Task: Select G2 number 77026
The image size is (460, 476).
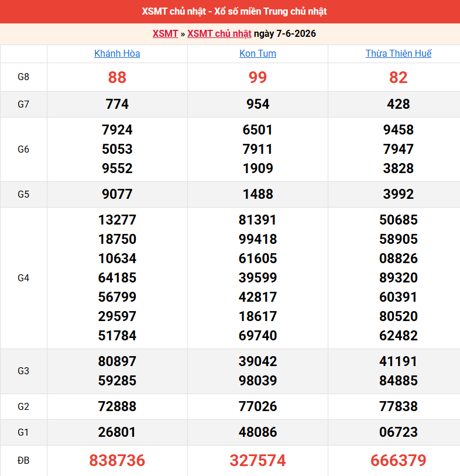Action: [258, 406]
